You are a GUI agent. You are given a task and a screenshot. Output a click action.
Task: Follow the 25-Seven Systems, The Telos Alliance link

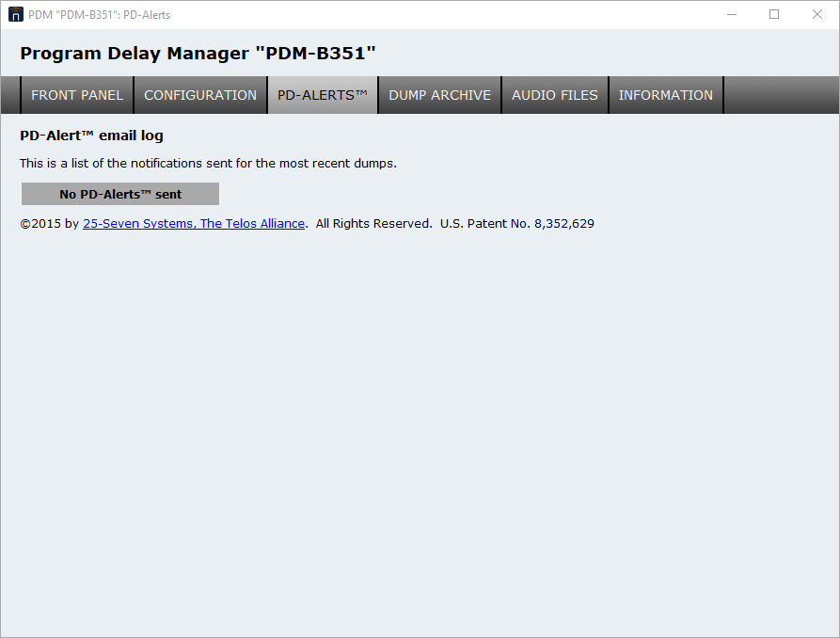click(x=194, y=224)
